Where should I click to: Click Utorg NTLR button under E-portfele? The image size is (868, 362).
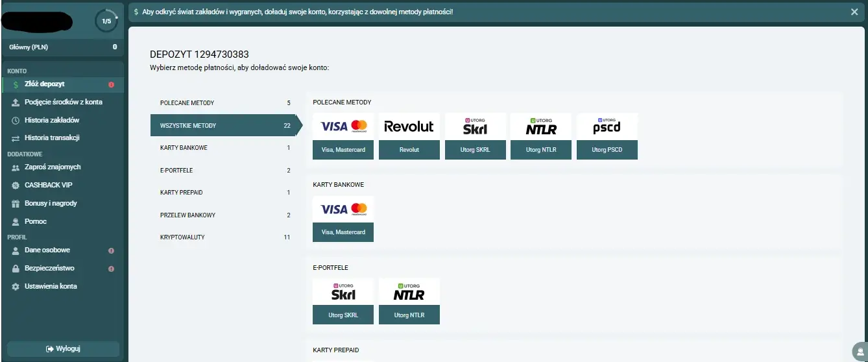[x=409, y=315]
